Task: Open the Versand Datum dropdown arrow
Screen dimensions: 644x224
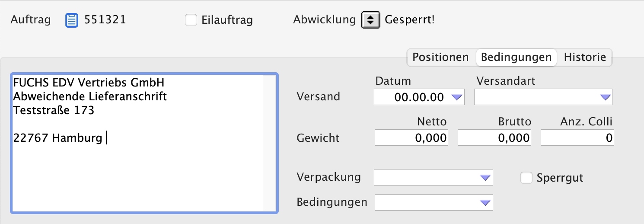Action: 456,97
